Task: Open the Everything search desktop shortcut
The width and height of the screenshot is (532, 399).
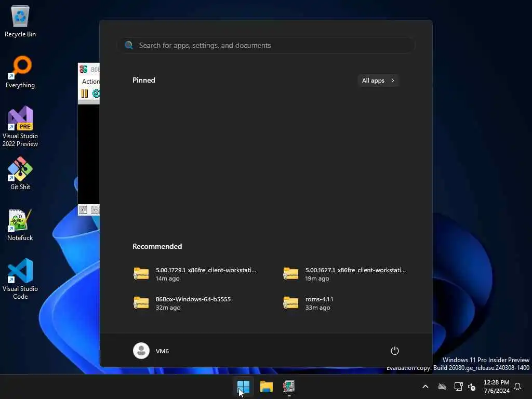Action: click(x=20, y=72)
